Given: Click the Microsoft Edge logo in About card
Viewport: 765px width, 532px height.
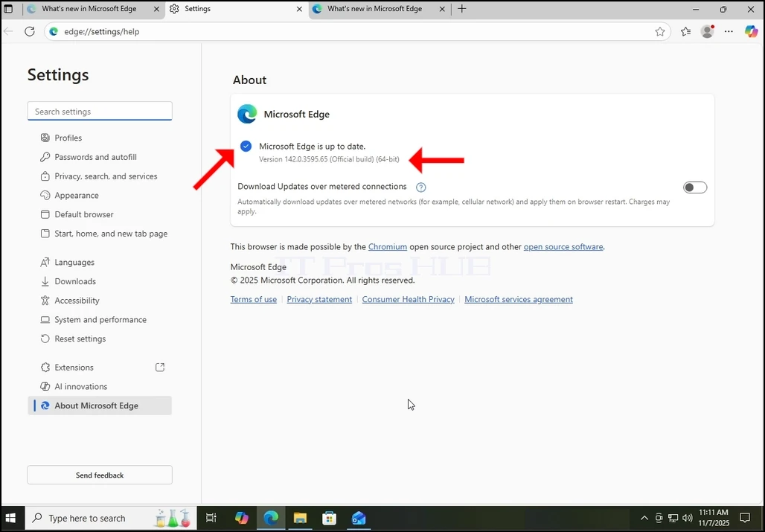Looking at the screenshot, I should [x=247, y=114].
